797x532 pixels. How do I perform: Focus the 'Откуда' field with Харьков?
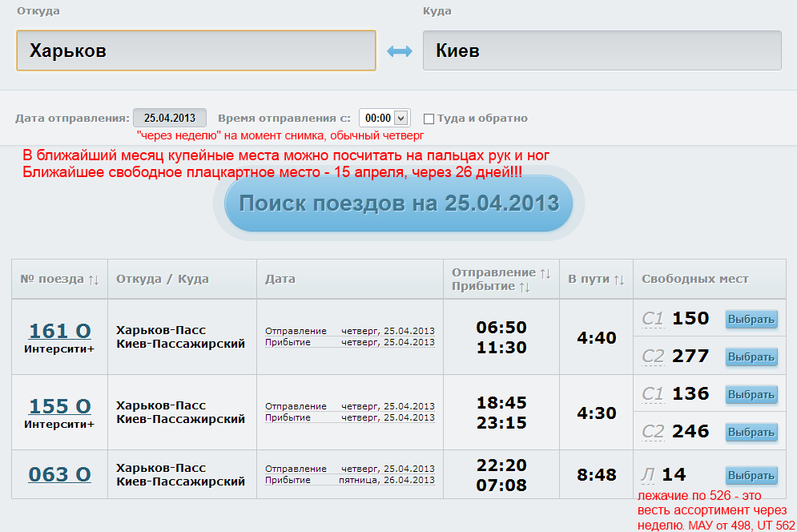(196, 51)
